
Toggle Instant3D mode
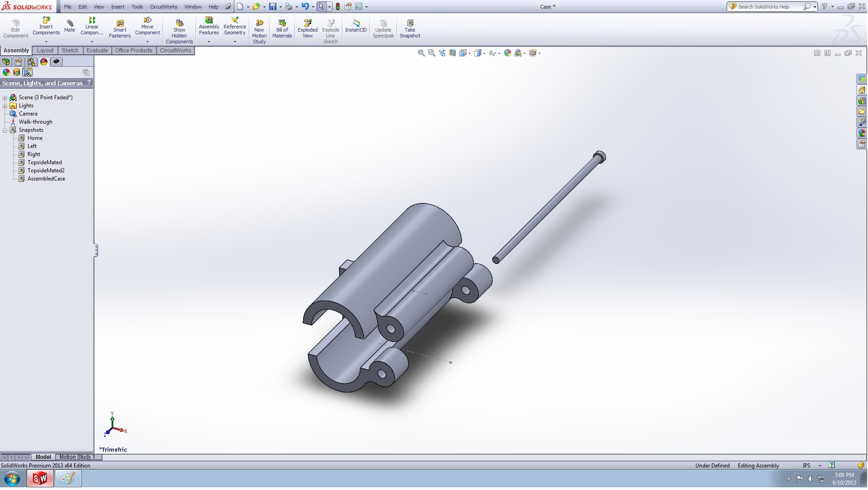(x=356, y=26)
